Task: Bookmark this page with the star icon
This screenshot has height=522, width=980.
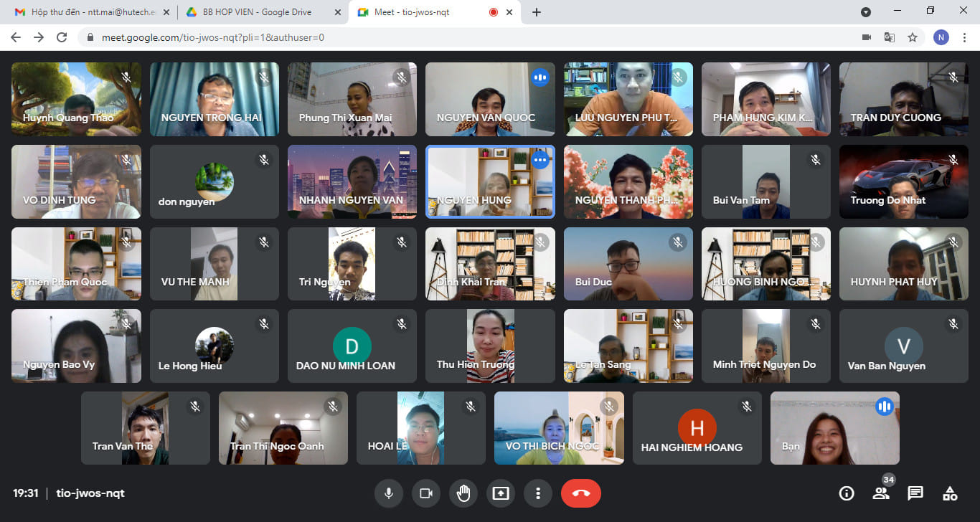Action: click(x=913, y=37)
